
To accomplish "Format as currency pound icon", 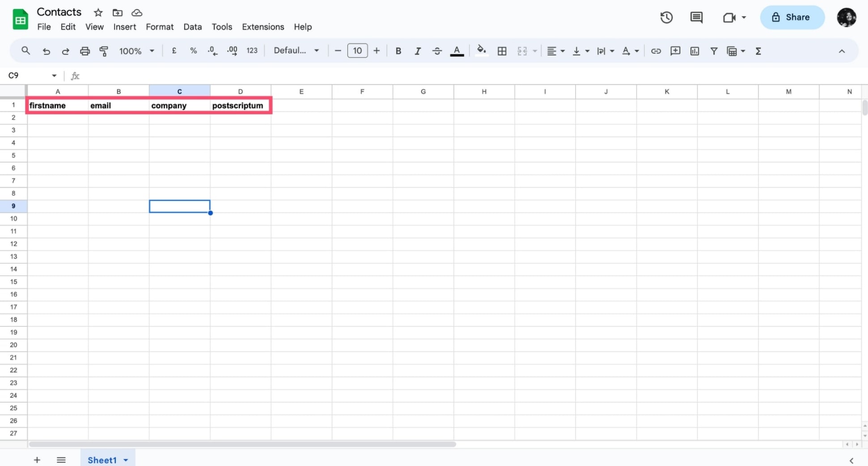I will tap(174, 51).
